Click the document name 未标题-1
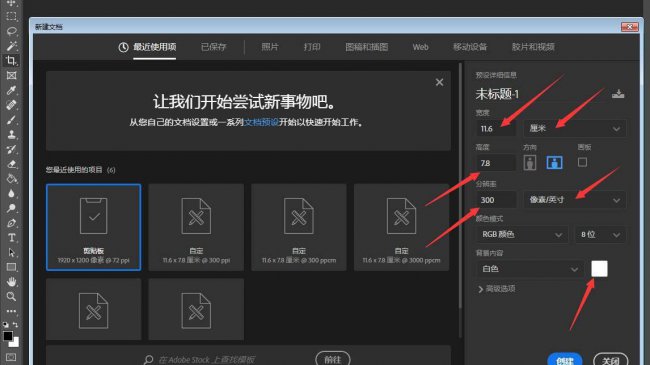 (497, 94)
